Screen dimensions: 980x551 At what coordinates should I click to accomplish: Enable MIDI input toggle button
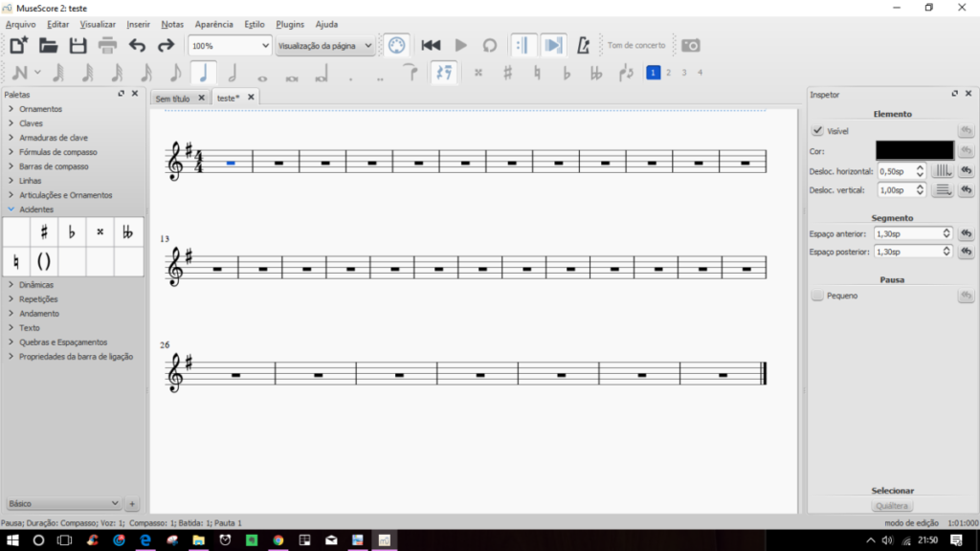[x=396, y=45]
